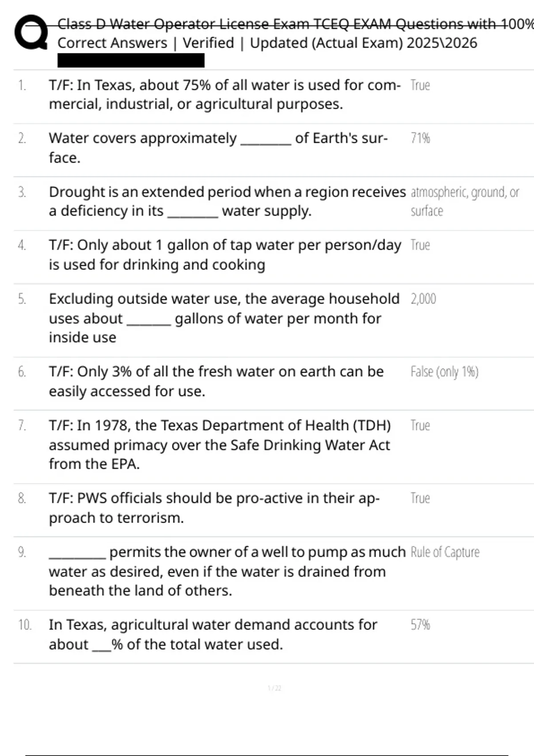Viewport: 534px width, 756px height.
Task: Click the page number indicator "1/22"
Action: coord(274,688)
